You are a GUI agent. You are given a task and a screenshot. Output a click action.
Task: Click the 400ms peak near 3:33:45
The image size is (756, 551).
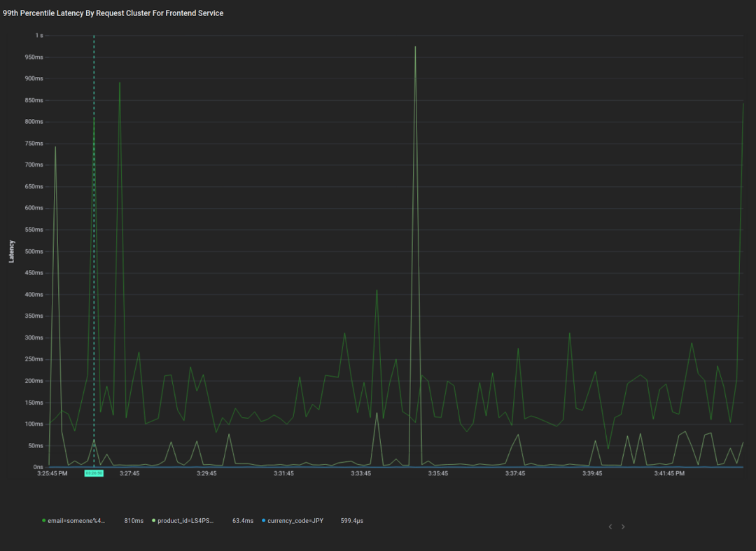377,291
